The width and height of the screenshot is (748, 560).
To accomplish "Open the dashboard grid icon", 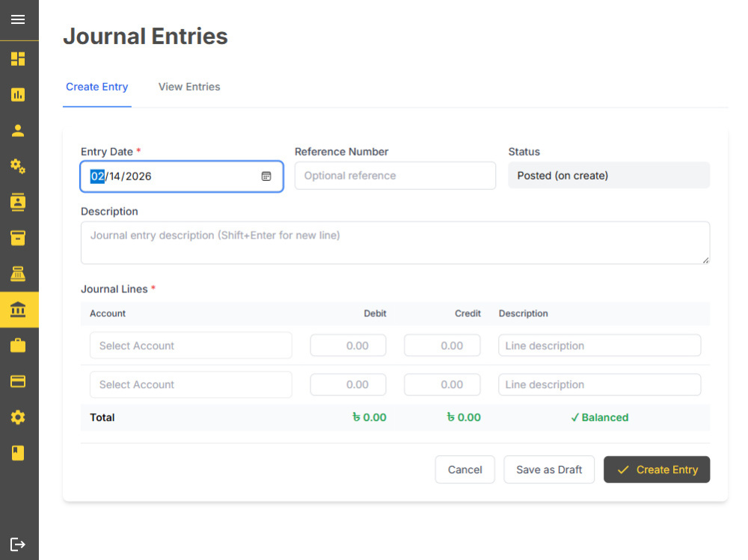I will point(18,58).
